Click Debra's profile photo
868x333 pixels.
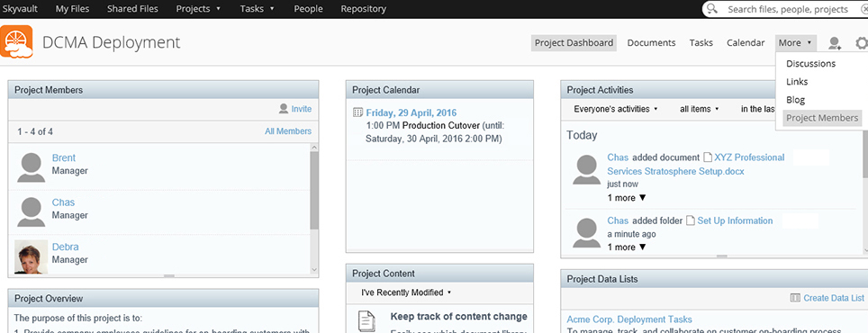[31, 256]
